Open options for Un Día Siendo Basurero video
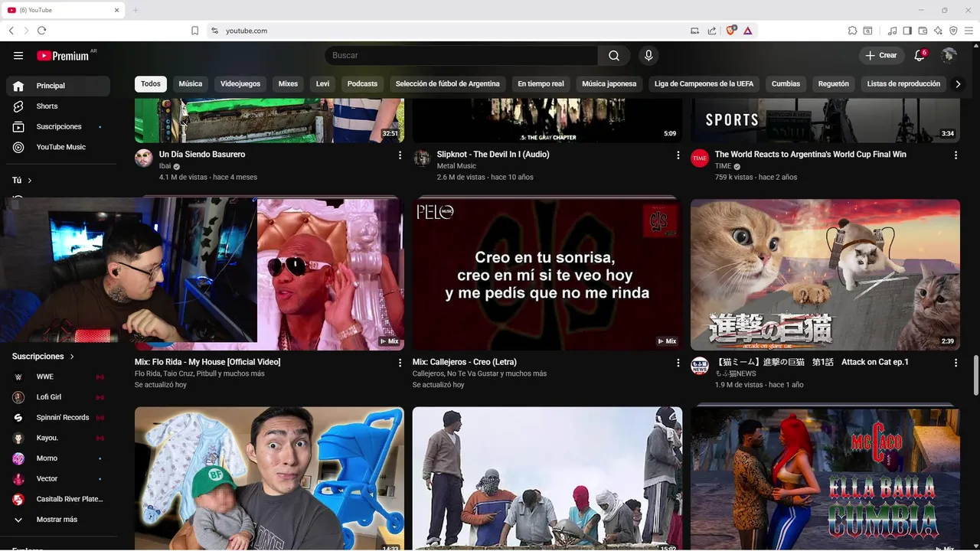This screenshot has width=980, height=551. coord(400,155)
